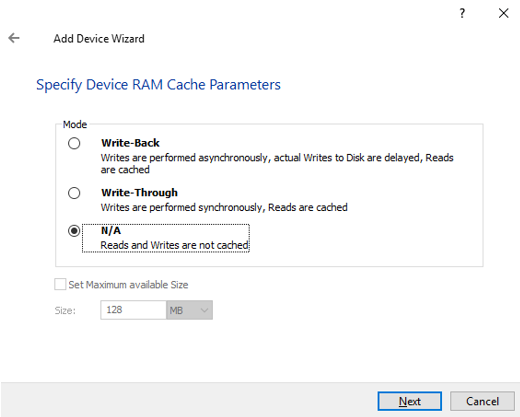Click the bold N/A label text

111,230
